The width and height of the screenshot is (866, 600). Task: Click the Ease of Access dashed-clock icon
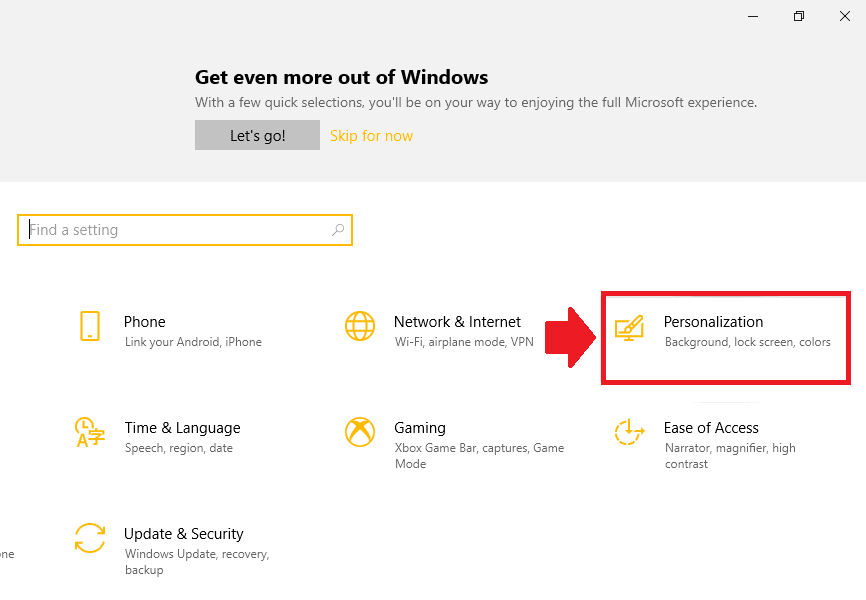tap(630, 432)
